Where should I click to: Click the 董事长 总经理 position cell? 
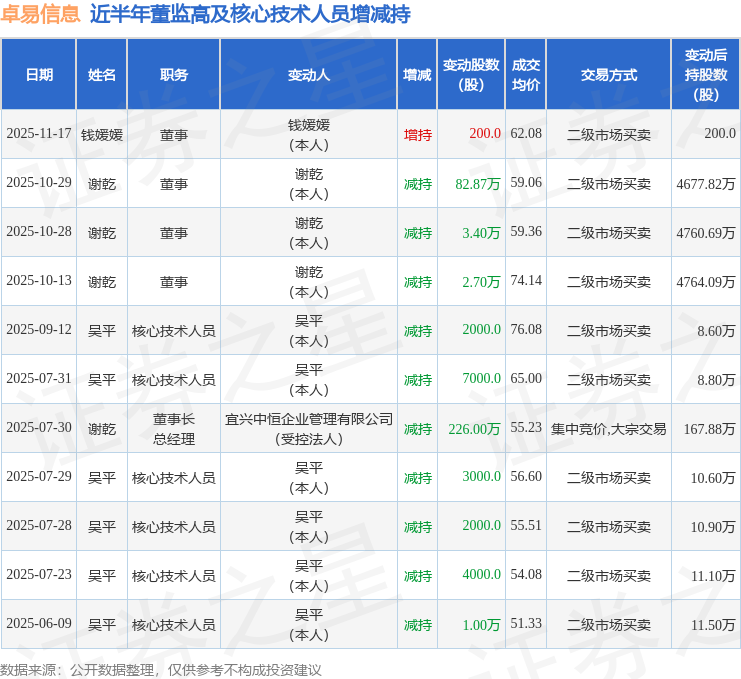click(173, 429)
